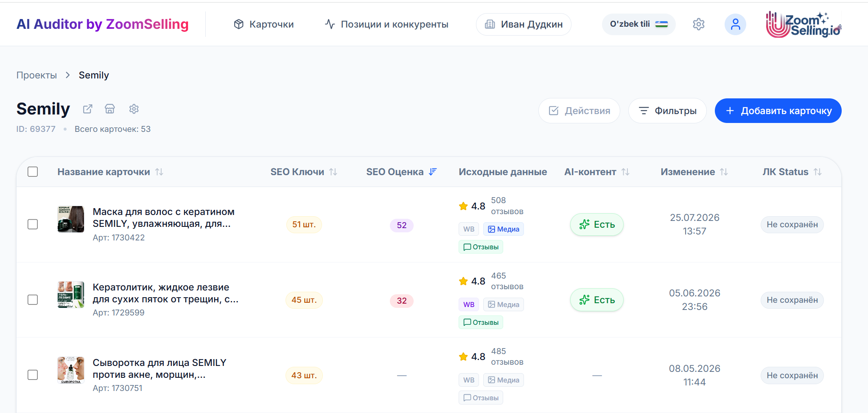
Task: Click the SEO score 32 badge
Action: 402,301
